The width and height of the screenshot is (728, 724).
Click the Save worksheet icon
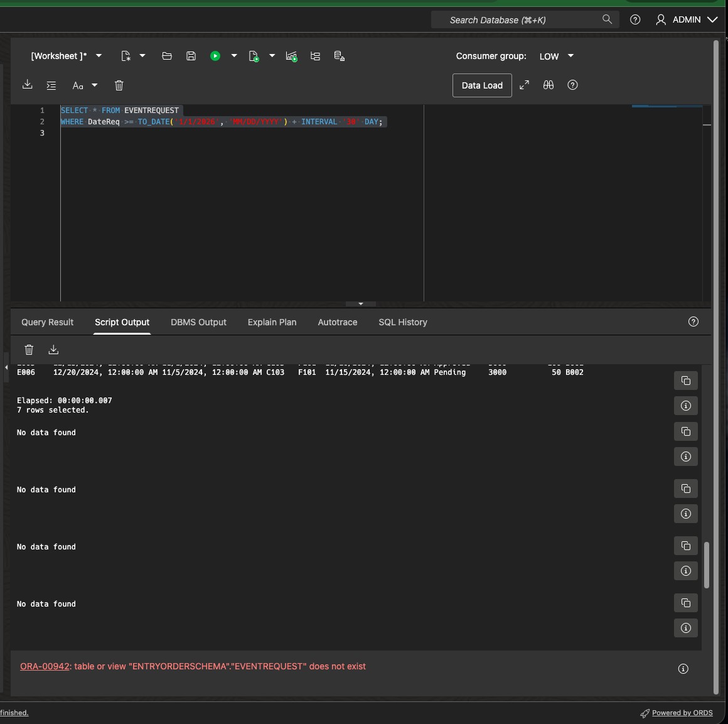tap(191, 56)
